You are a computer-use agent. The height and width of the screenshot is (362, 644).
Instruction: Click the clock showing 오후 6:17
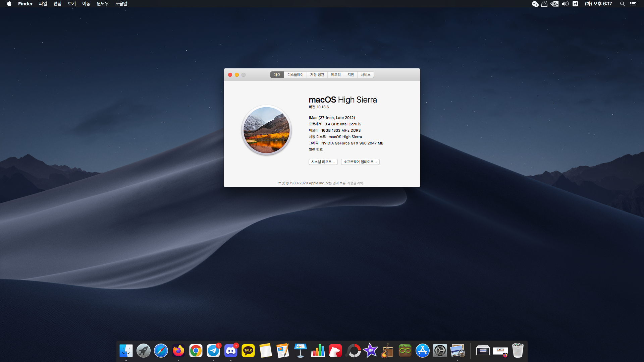598,4
